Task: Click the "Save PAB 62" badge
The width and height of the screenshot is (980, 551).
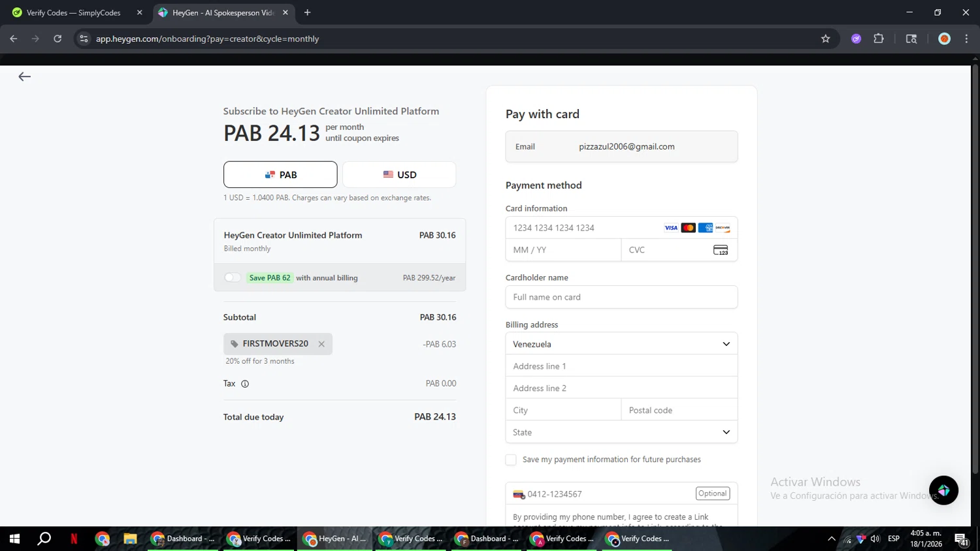Action: point(270,277)
